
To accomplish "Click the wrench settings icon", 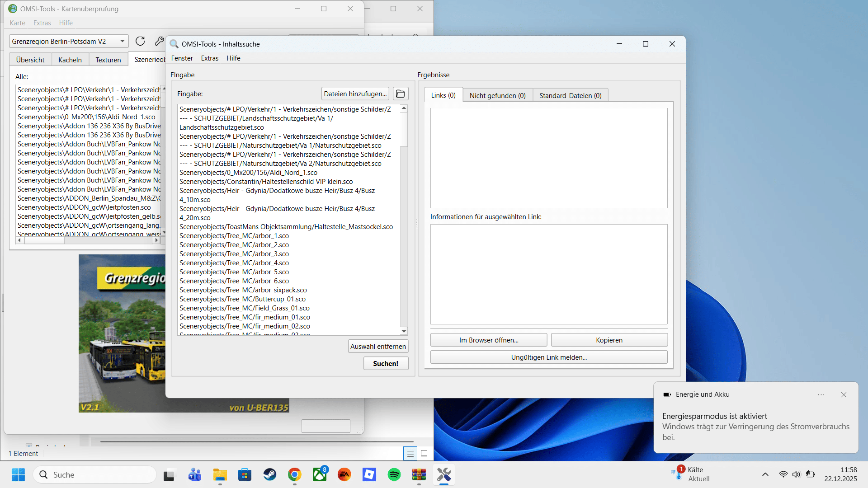I will (159, 41).
